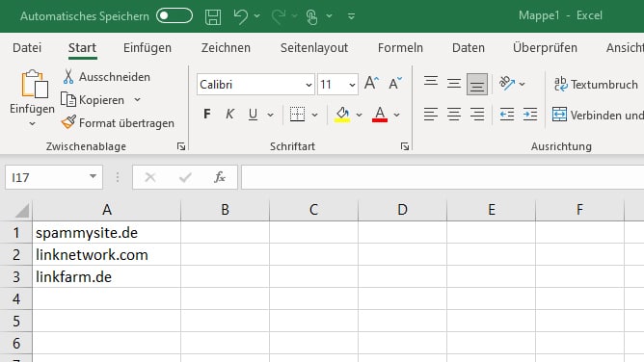Toggle bottom align button
Screen dimensions: 644x362
point(477,84)
